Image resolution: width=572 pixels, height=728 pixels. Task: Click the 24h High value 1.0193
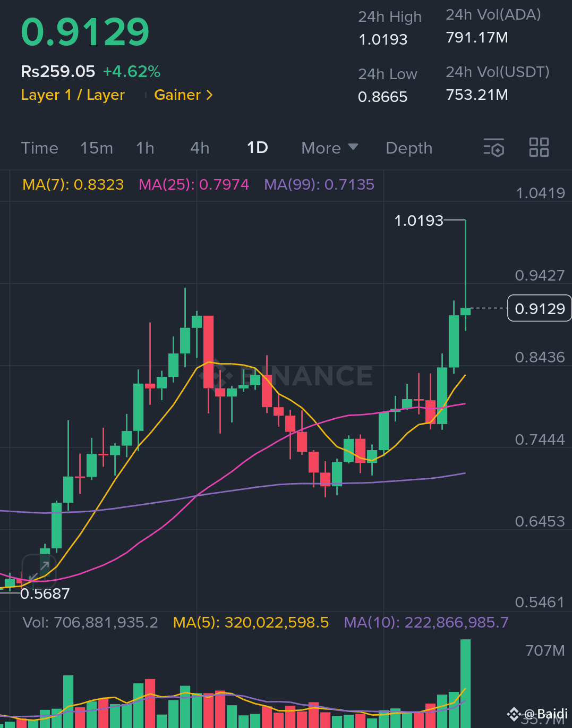tap(383, 39)
